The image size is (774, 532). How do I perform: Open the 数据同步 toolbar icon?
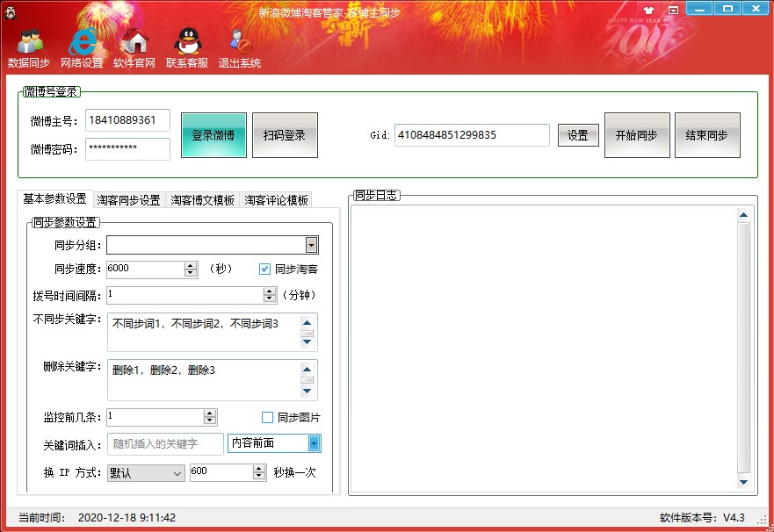click(x=29, y=48)
